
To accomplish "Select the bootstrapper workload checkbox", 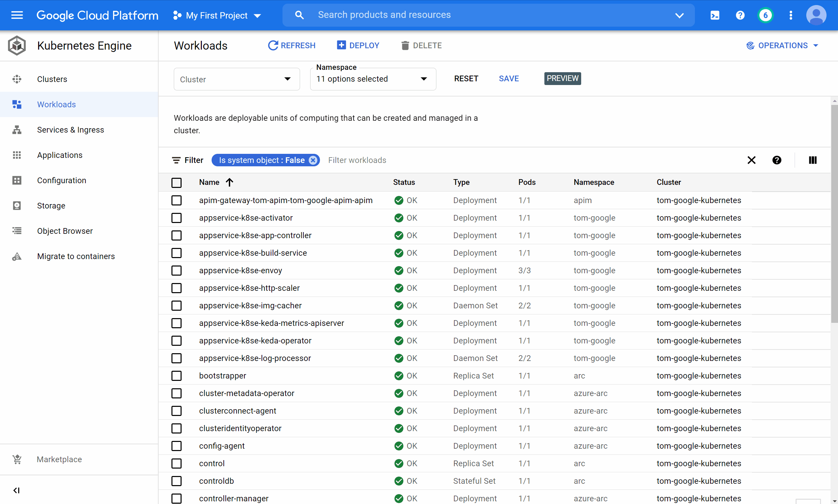I will tap(176, 375).
